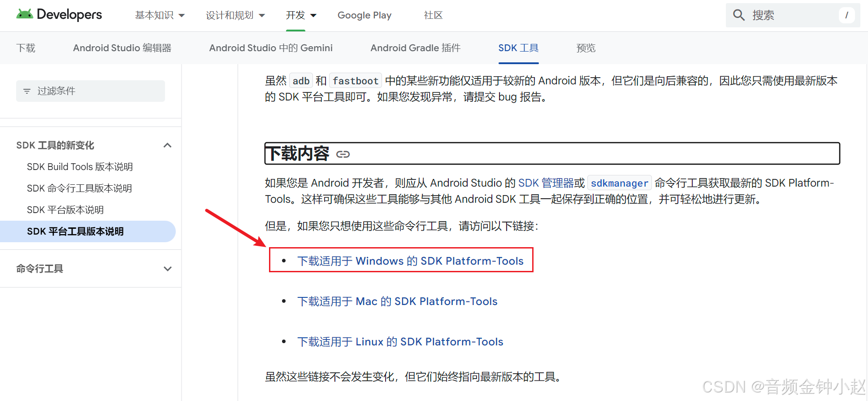Collapse the SDK 工具的新变化 section

[168, 145]
